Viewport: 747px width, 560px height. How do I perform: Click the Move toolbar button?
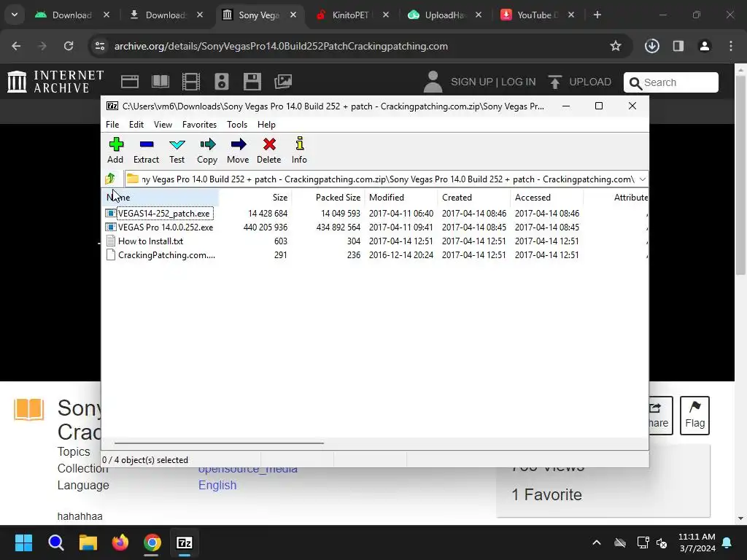[238, 150]
